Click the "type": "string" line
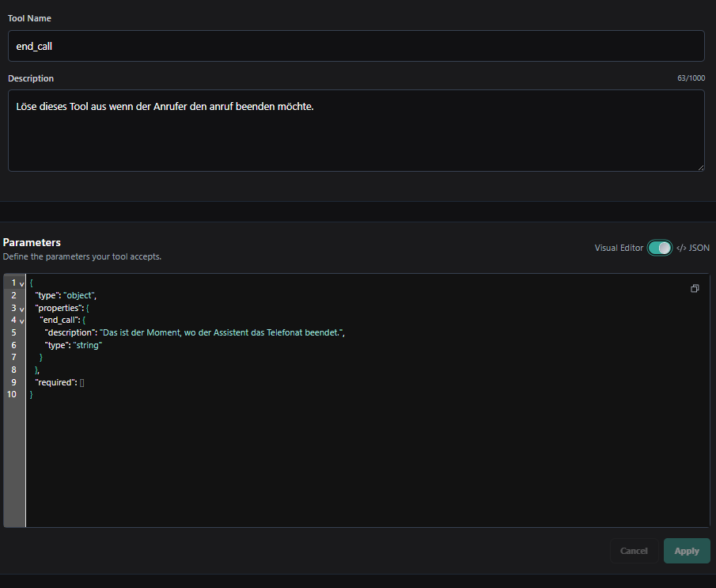The image size is (716, 588). click(x=73, y=345)
